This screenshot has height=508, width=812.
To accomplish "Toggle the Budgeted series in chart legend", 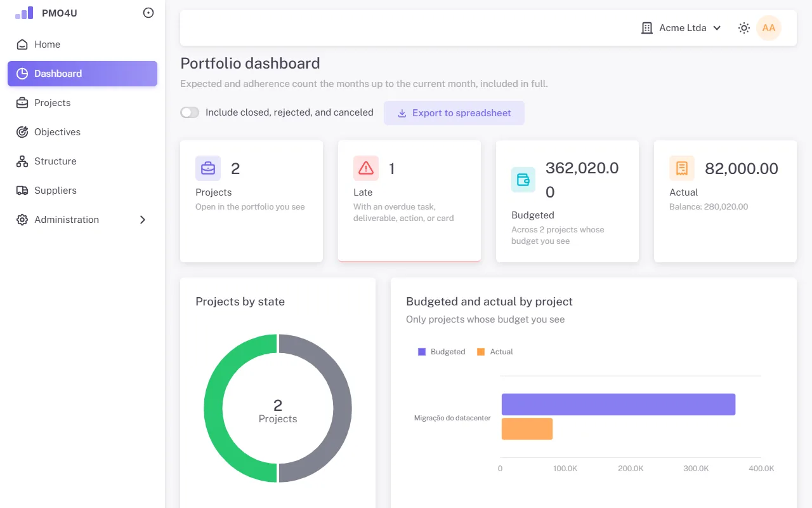I will 442,352.
